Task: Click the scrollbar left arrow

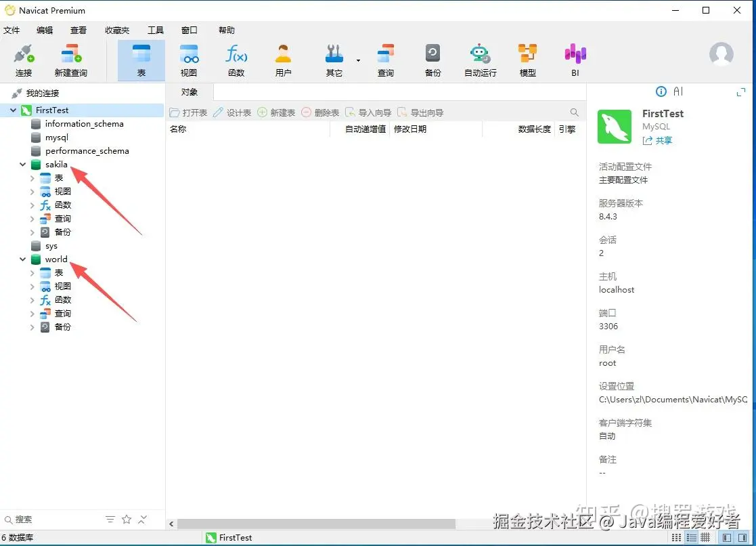Action: coord(171,524)
